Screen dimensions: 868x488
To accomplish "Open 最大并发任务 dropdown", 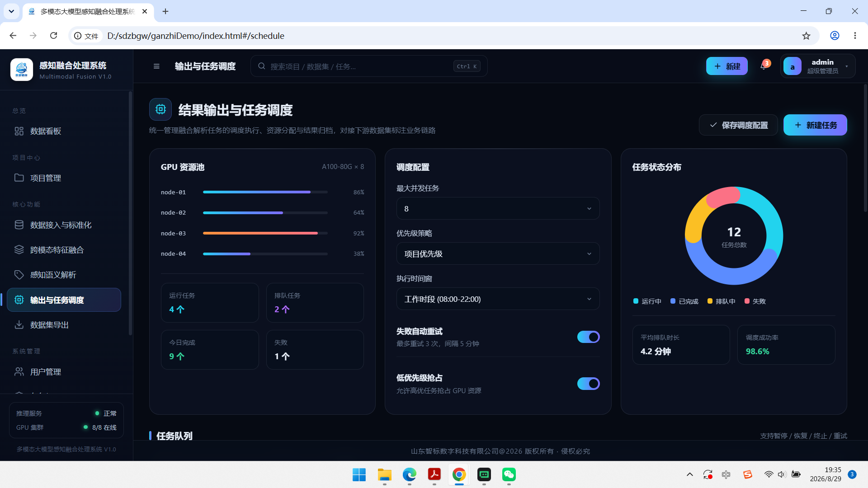I will (498, 209).
